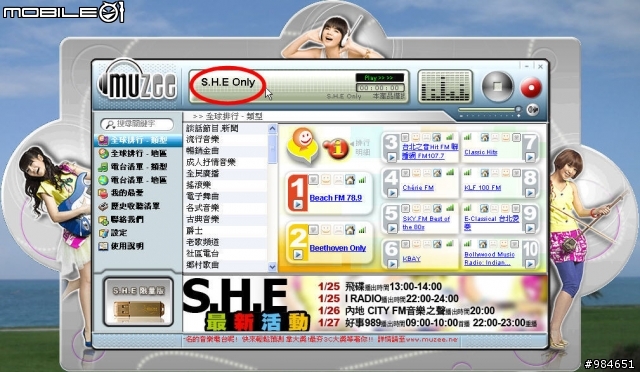640x372 pixels.
Task: Click the heart favorite icon on Chérie FM
Action: tap(405, 173)
